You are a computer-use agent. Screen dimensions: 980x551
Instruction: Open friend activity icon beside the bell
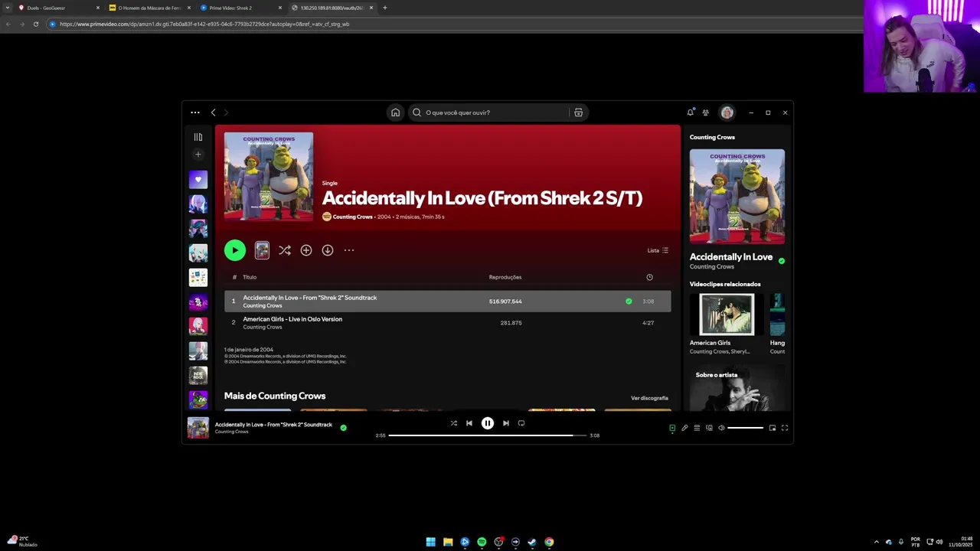705,112
